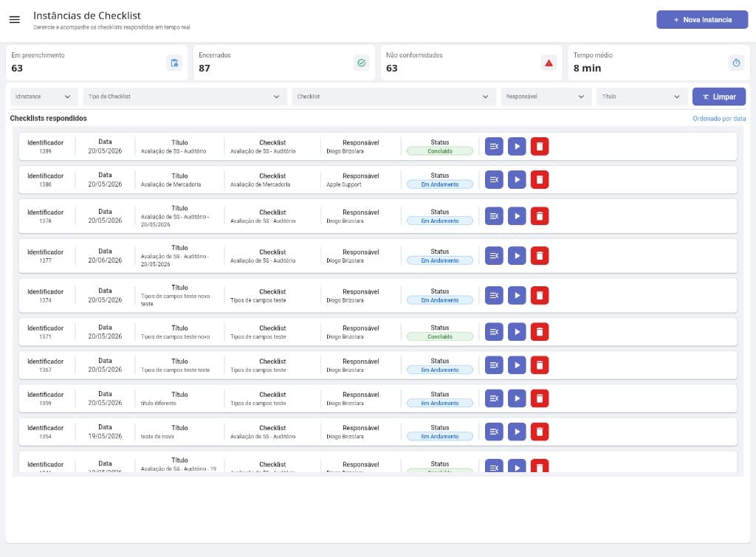Play checklist instance 1367

point(517,365)
